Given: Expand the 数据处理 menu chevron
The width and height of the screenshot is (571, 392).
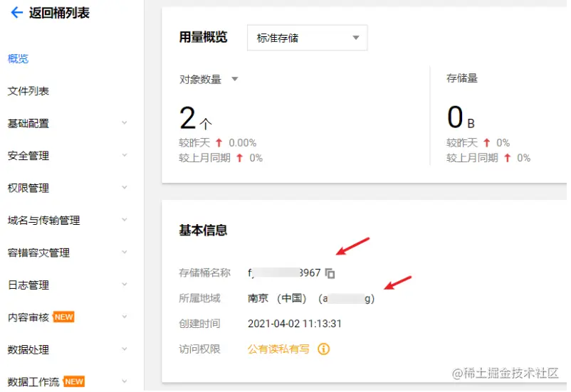Looking at the screenshot, I should pyautogui.click(x=125, y=349).
